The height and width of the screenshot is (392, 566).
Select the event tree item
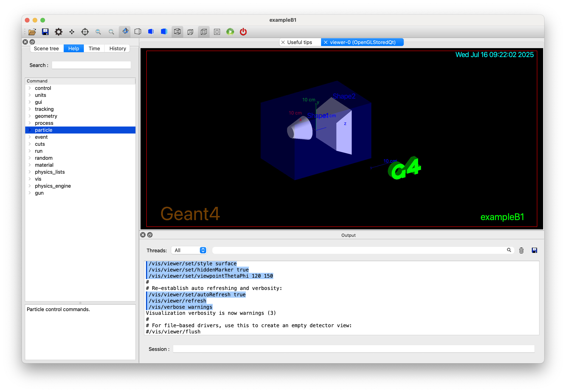80,137
